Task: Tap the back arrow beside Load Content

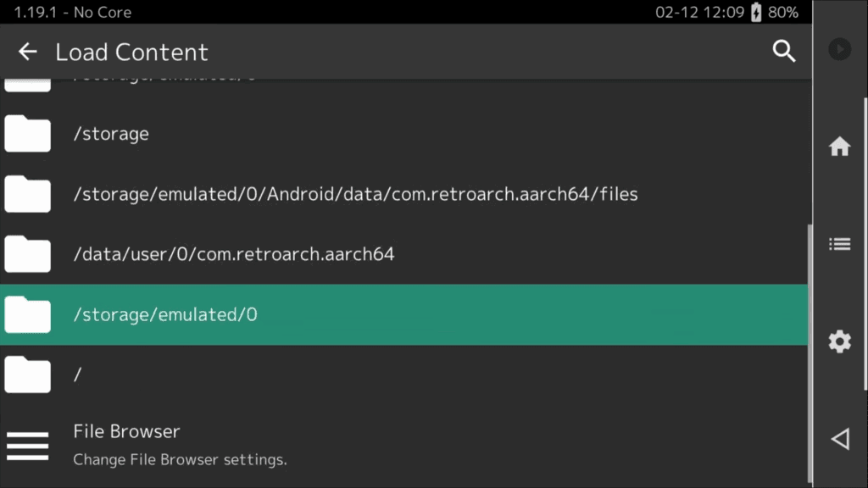Action: pyautogui.click(x=28, y=52)
